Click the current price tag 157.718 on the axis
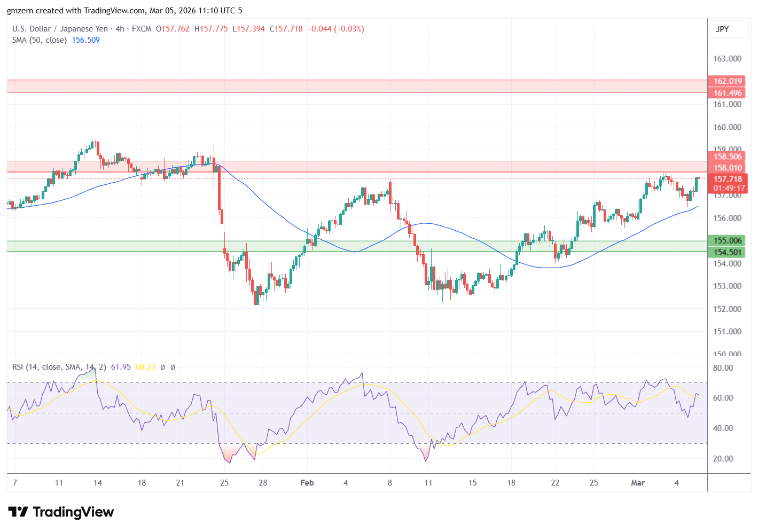Screen dimensions: 758x532 click(728, 179)
